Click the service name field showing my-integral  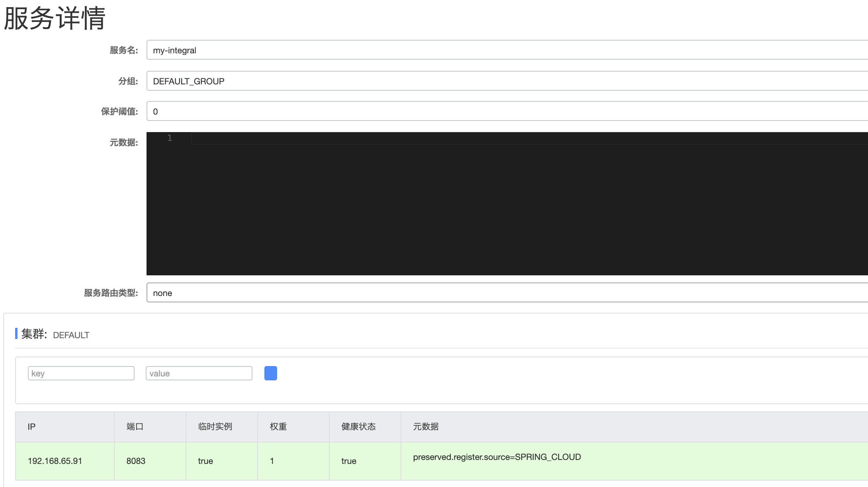tap(507, 50)
